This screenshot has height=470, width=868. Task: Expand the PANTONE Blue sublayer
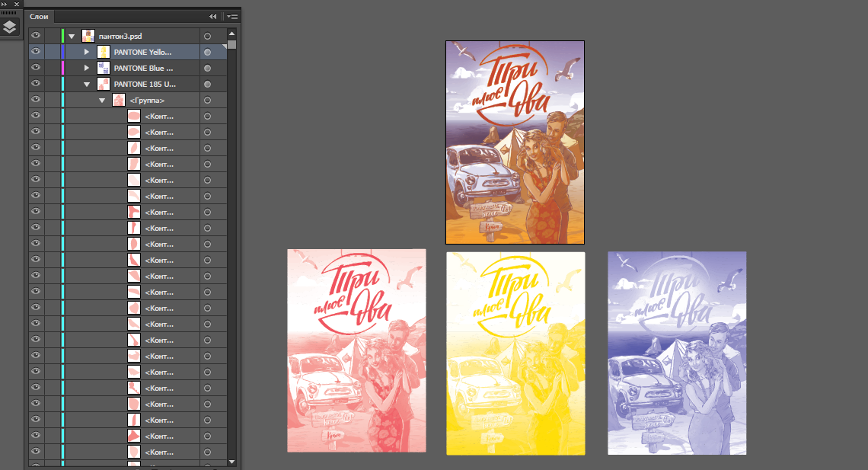click(86, 68)
